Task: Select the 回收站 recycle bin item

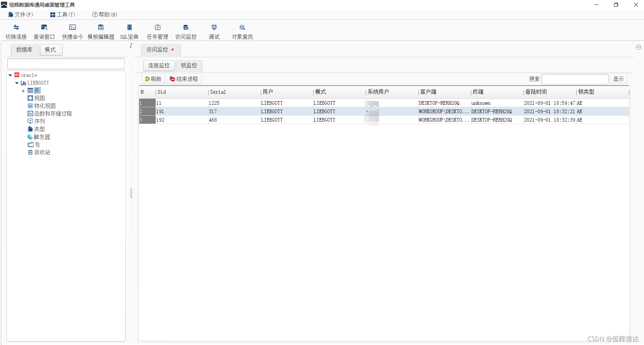Action: [x=39, y=152]
